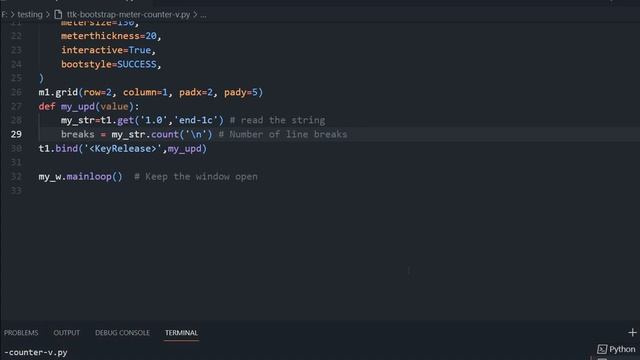The image size is (640, 360).
Task: Switch to the OUTPUT tab
Action: point(67,333)
